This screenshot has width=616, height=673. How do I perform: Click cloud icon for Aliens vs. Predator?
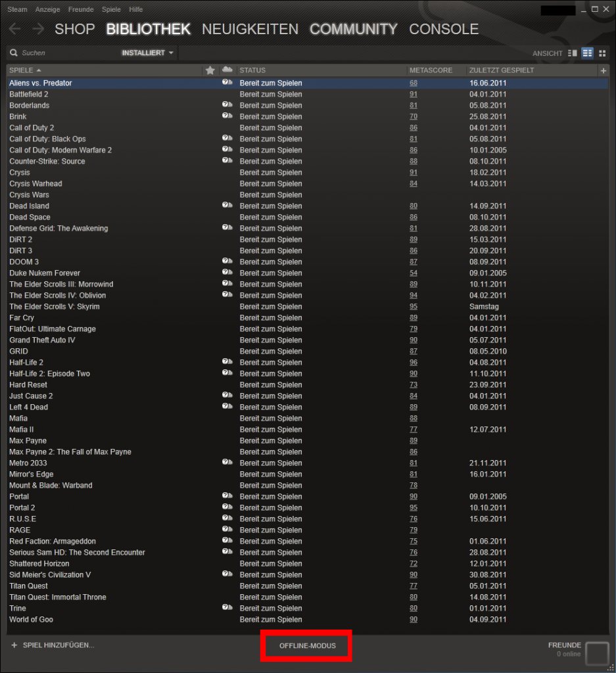point(227,82)
